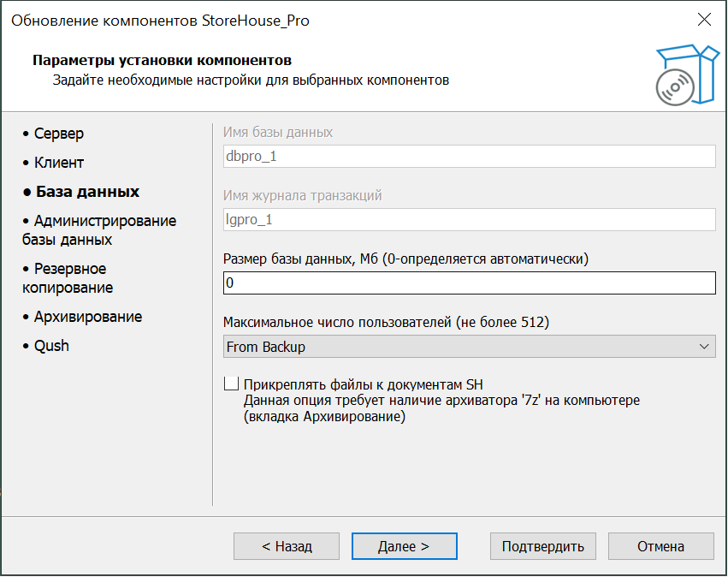Close the StoreHouse_Pro update dialog
The height and width of the screenshot is (577, 728).
[x=704, y=20]
